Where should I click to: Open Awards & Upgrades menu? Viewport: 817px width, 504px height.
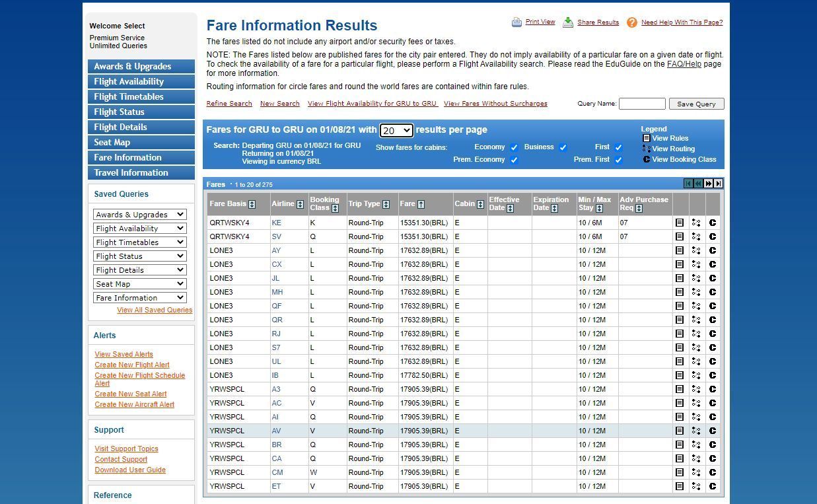click(141, 67)
